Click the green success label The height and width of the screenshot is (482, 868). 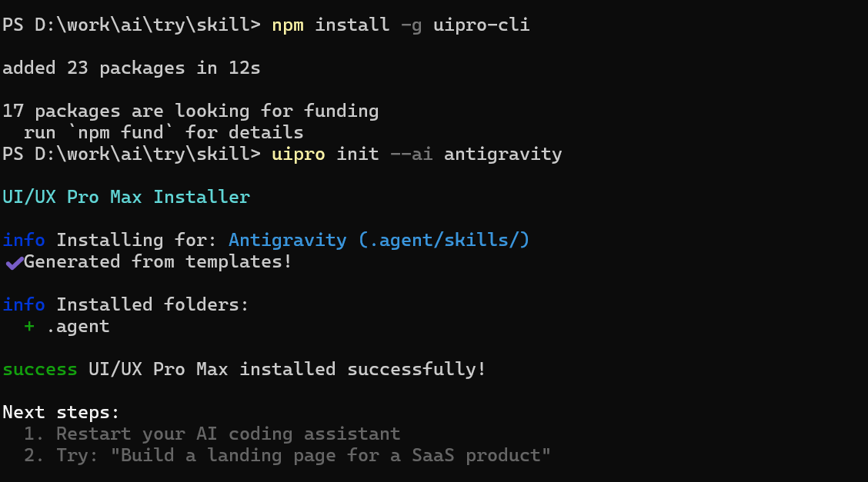(40, 370)
